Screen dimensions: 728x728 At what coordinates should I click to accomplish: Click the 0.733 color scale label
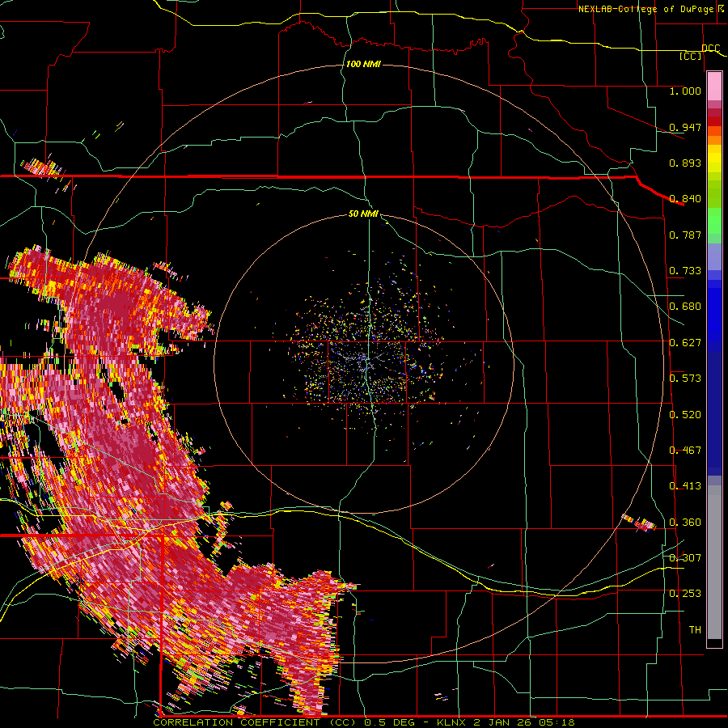pos(685,271)
